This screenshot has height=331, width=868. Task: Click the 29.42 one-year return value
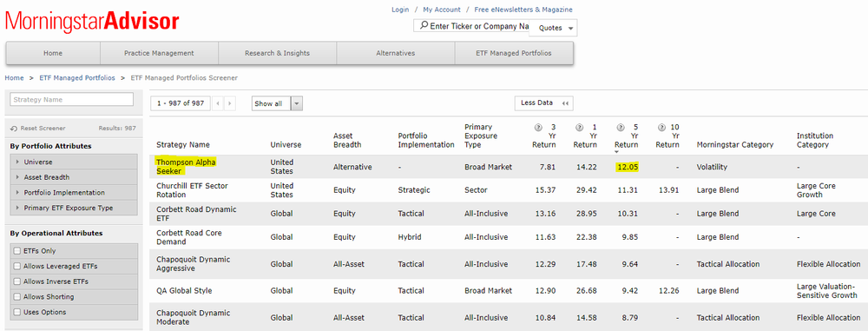pos(586,190)
